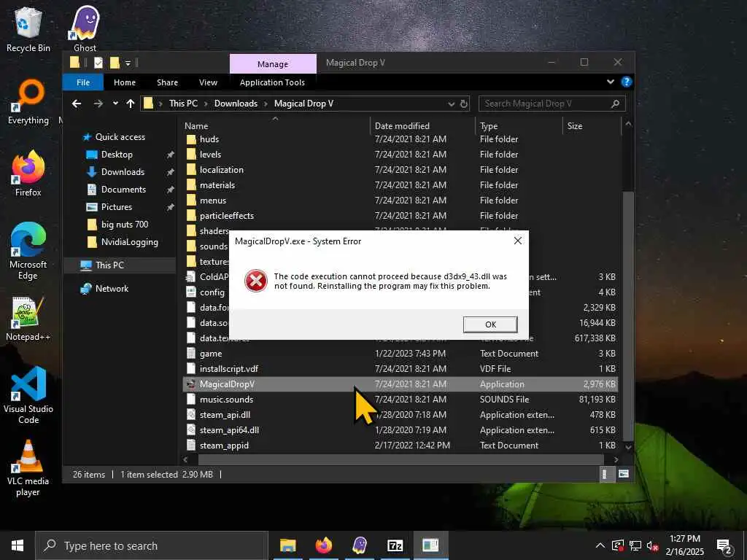Viewport: 747px width, 560px height.
Task: Click the Explorer Forward arrow
Action: click(x=98, y=104)
